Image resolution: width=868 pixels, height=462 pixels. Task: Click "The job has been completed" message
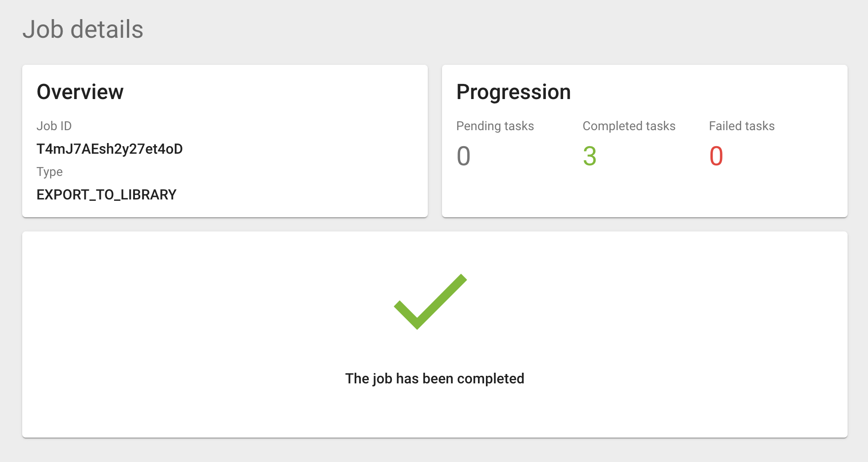coord(434,378)
